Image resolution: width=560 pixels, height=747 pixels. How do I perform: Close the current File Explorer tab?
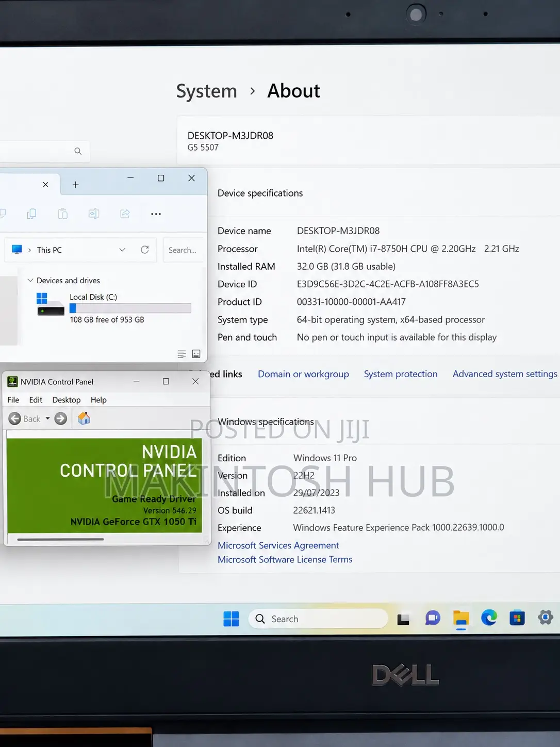(45, 185)
